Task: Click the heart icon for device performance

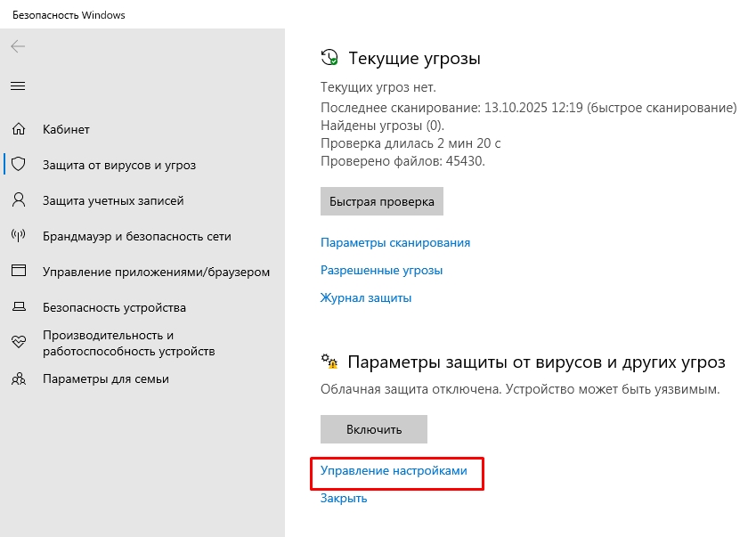Action: coord(18,343)
